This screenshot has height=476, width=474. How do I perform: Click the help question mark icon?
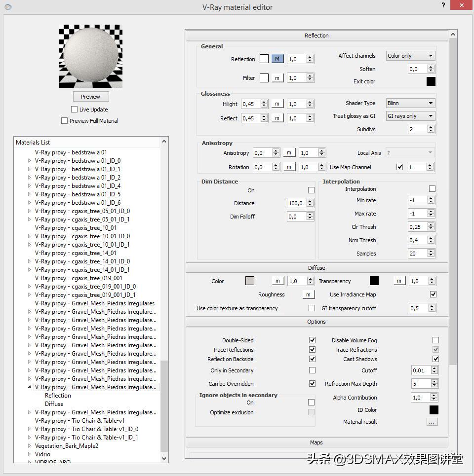[442, 5]
